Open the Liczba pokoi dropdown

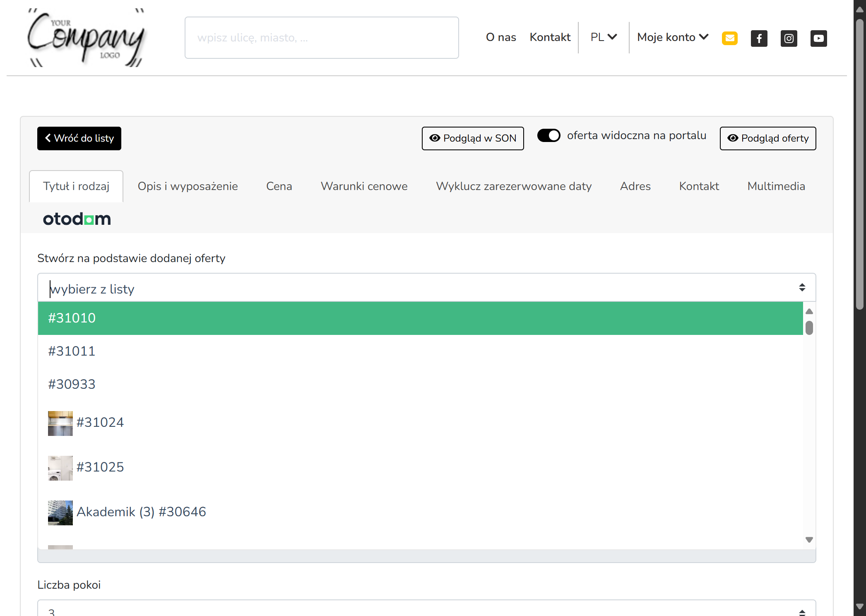[427, 608]
